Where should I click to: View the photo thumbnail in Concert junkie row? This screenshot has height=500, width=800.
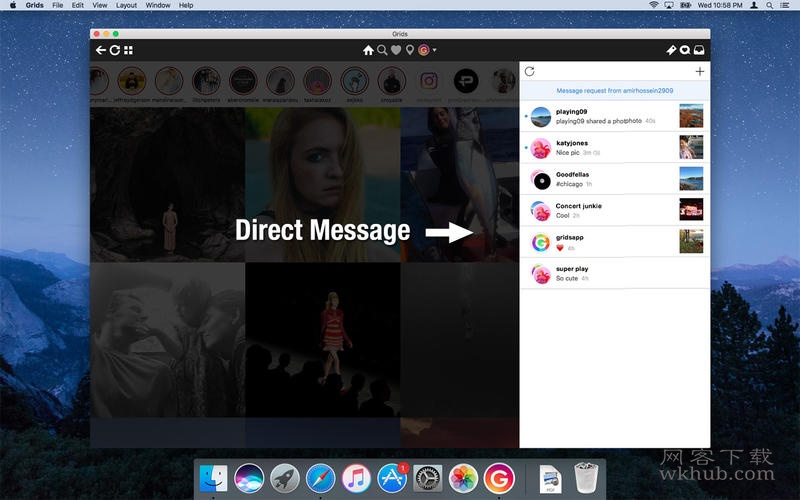coord(691,210)
